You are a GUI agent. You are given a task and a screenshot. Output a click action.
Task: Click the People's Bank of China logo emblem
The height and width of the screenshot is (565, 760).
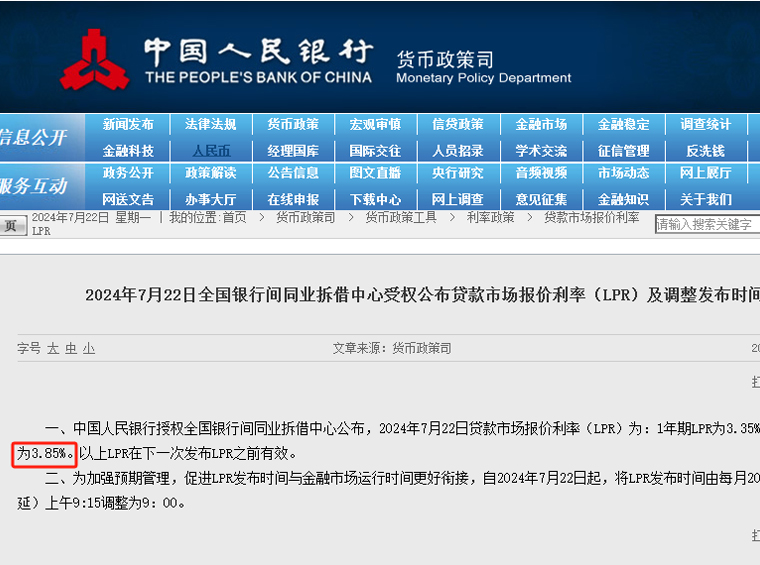95,60
